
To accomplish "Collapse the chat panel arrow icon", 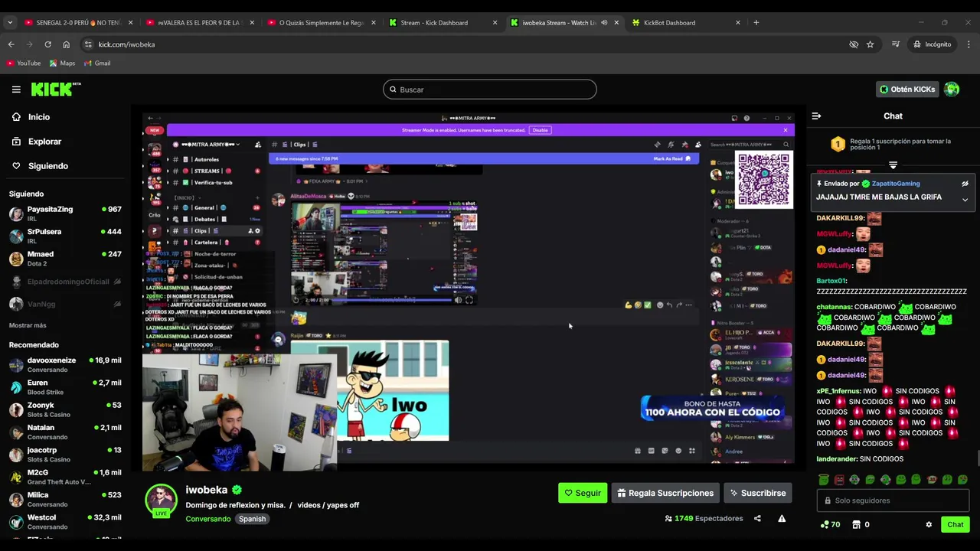I will click(816, 116).
